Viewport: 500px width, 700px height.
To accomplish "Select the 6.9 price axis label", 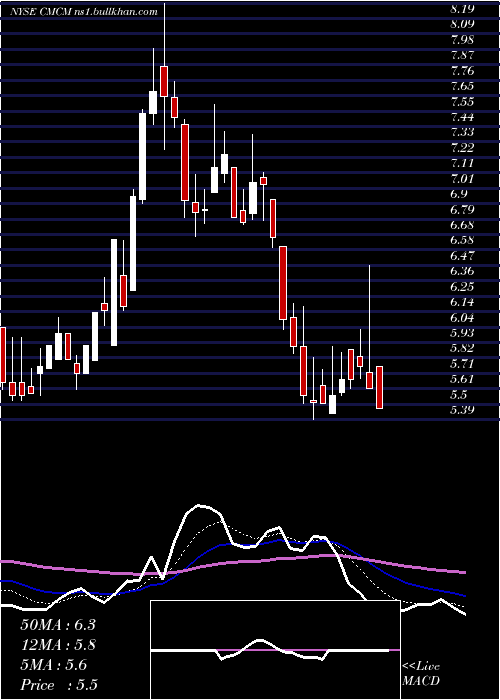I will pyautogui.click(x=459, y=194).
